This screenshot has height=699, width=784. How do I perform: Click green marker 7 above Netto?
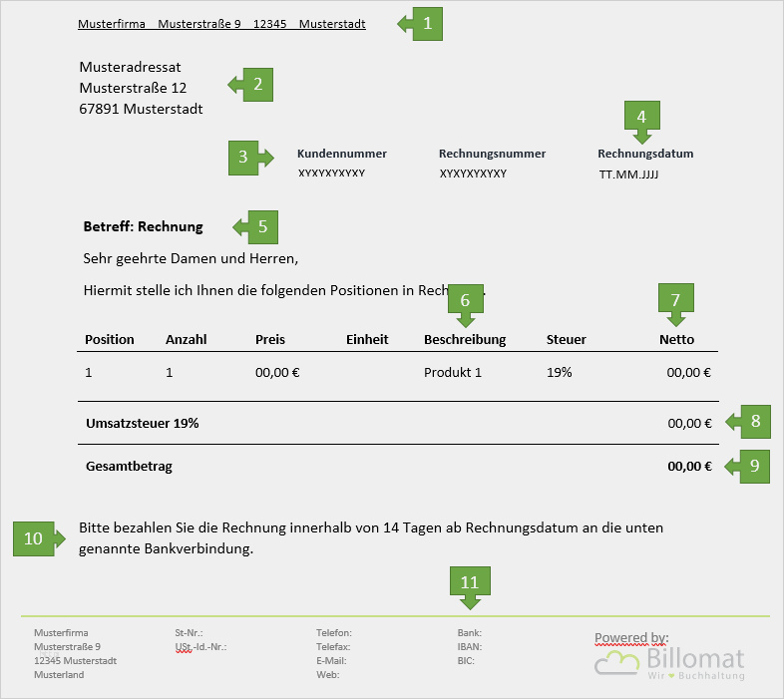(676, 305)
